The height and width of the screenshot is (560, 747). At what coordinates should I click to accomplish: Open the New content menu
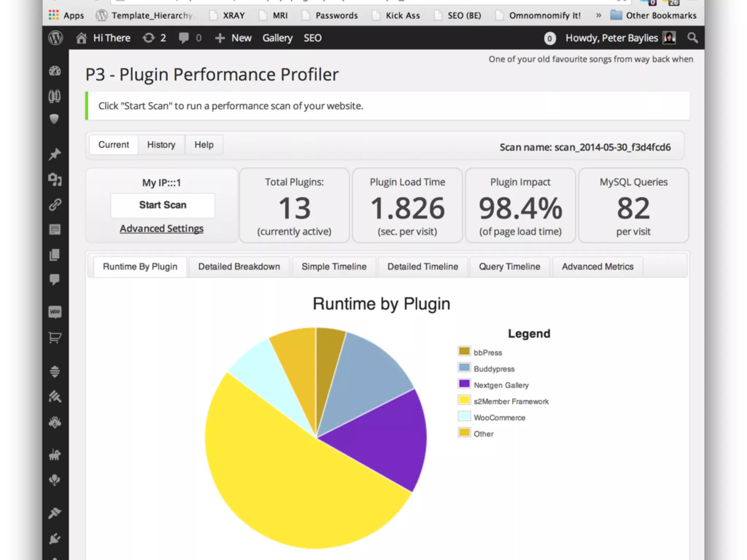[x=233, y=38]
